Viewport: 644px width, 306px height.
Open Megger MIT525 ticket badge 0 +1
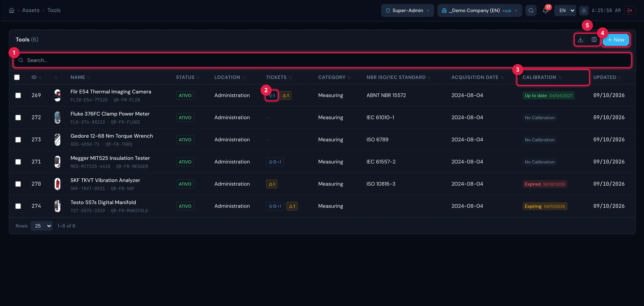click(275, 162)
